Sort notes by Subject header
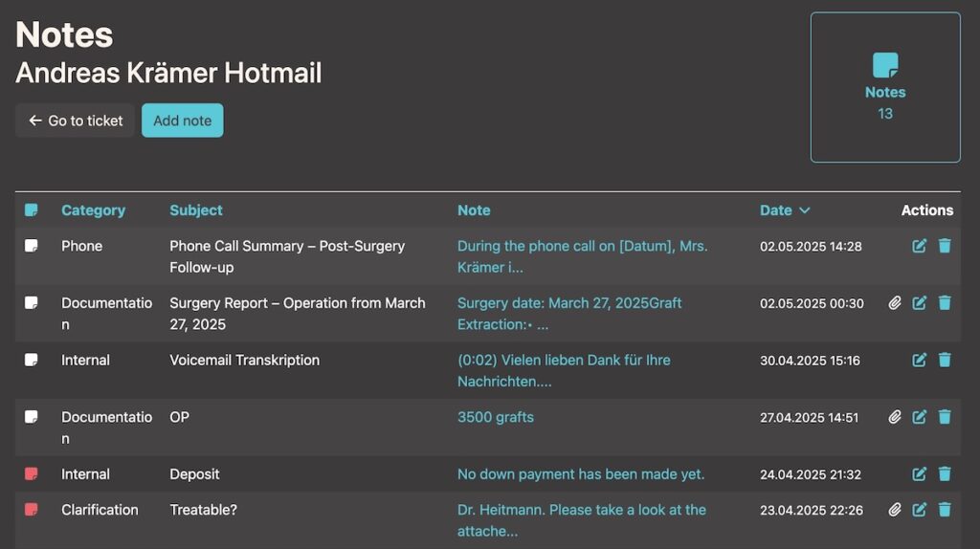980x549 pixels. 196,210
